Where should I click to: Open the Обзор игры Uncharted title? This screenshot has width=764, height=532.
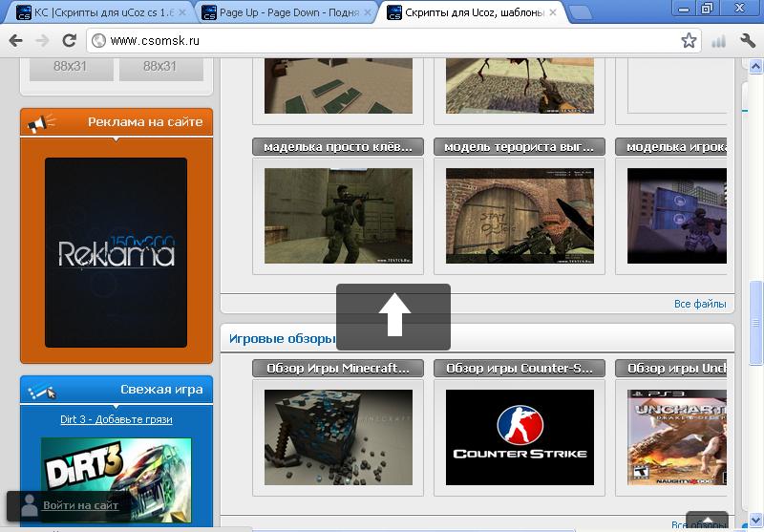tap(671, 368)
